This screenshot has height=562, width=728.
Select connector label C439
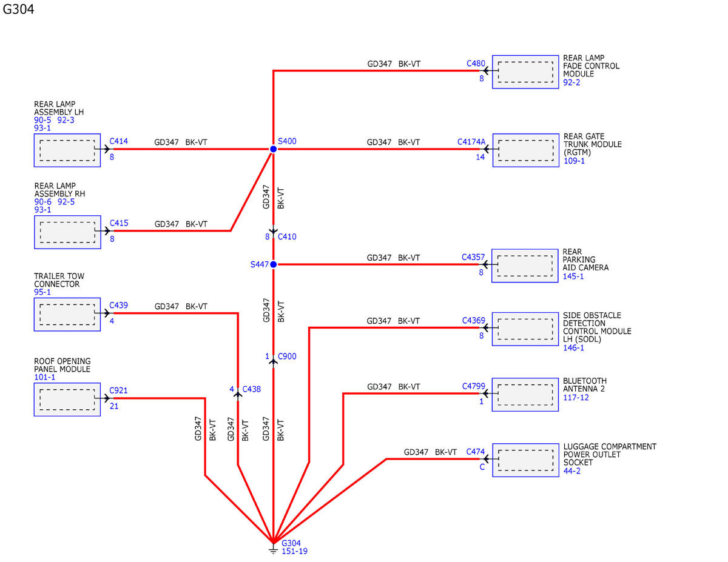(x=119, y=306)
